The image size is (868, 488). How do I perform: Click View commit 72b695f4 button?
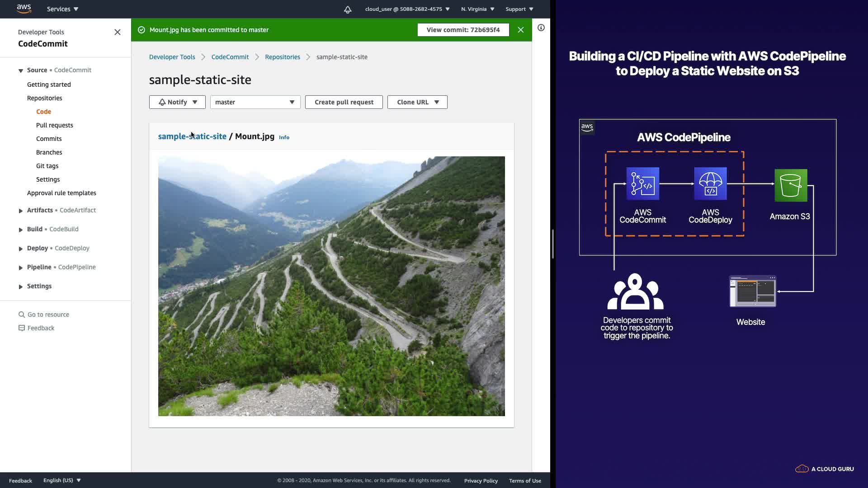463,30
